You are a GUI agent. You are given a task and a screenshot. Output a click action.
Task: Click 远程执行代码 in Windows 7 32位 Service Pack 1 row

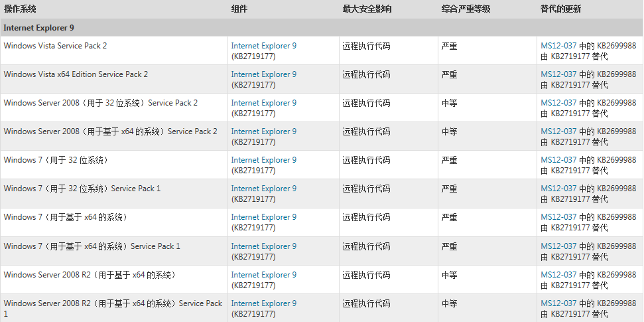[366, 189]
